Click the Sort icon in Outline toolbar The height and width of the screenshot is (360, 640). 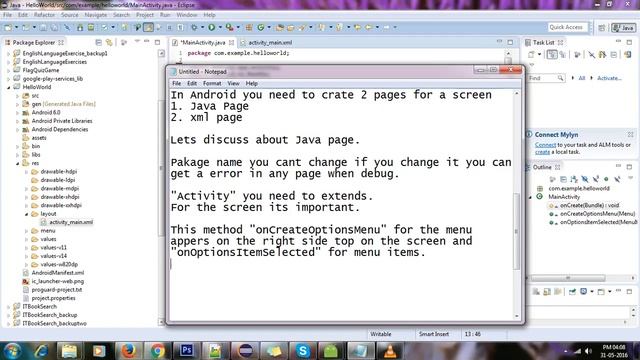click(574, 179)
